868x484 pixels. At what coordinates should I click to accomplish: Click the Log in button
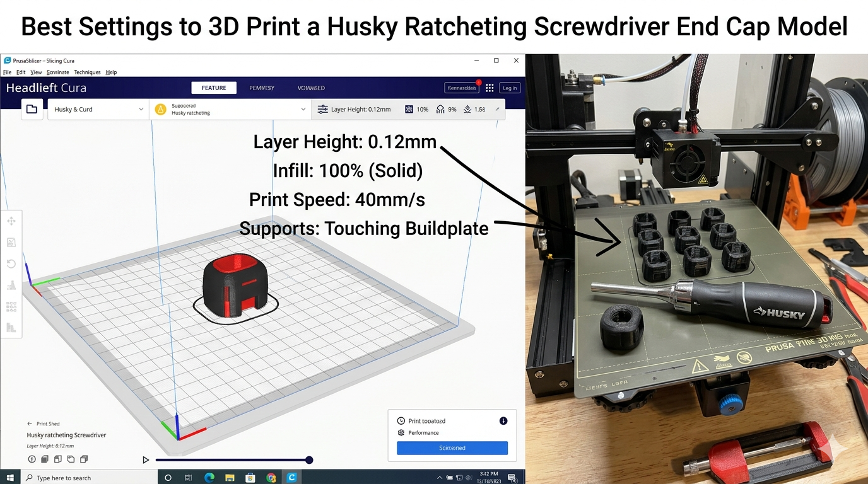point(510,88)
